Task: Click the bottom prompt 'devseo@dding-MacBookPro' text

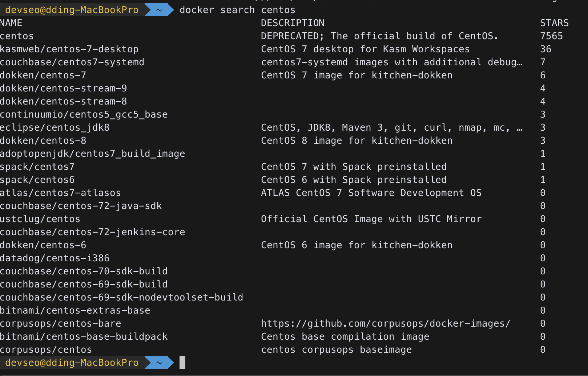Action: (x=72, y=363)
